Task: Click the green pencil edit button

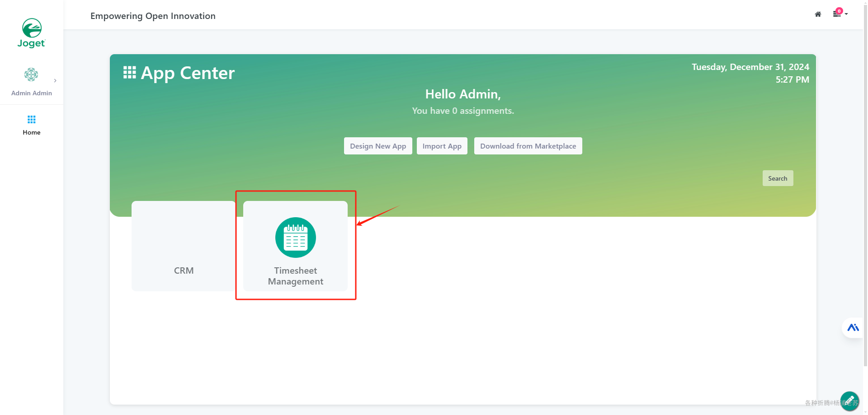Action: [850, 401]
